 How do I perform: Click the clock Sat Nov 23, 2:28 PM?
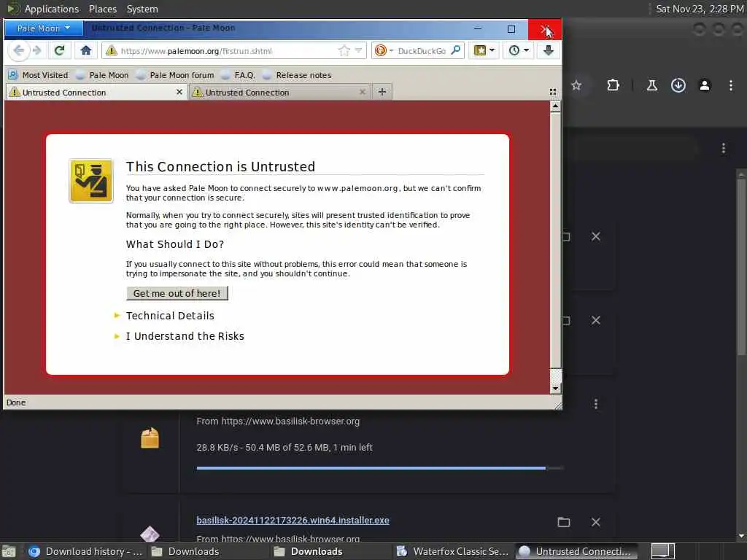(x=700, y=9)
